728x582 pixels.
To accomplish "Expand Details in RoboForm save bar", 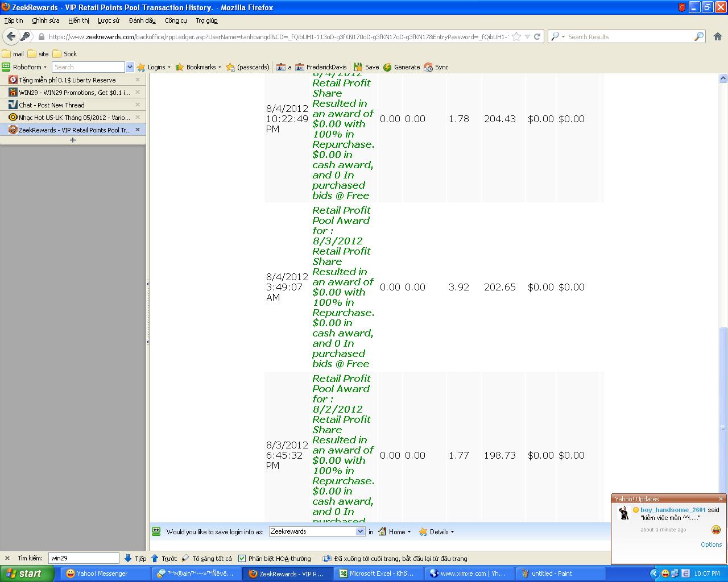I will click(x=436, y=532).
